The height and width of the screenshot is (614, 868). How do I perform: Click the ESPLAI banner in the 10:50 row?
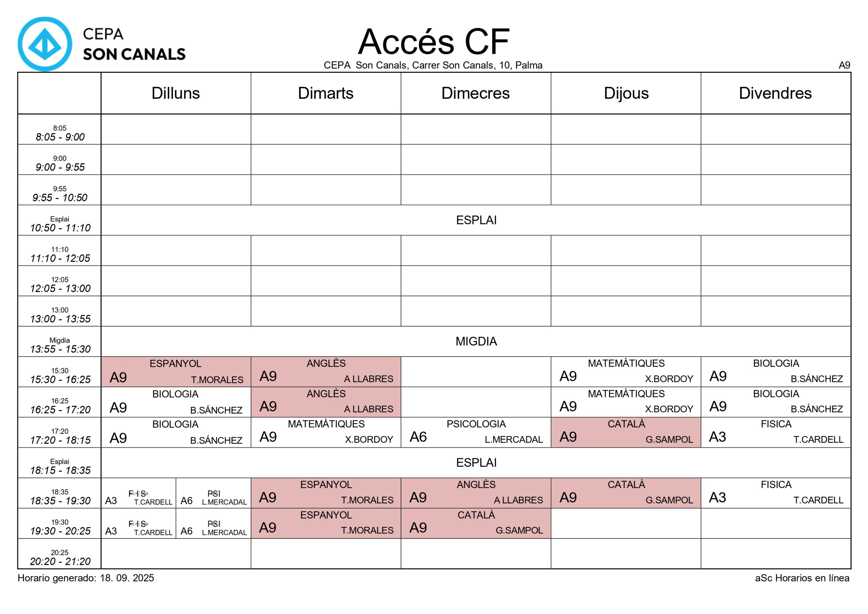click(476, 220)
